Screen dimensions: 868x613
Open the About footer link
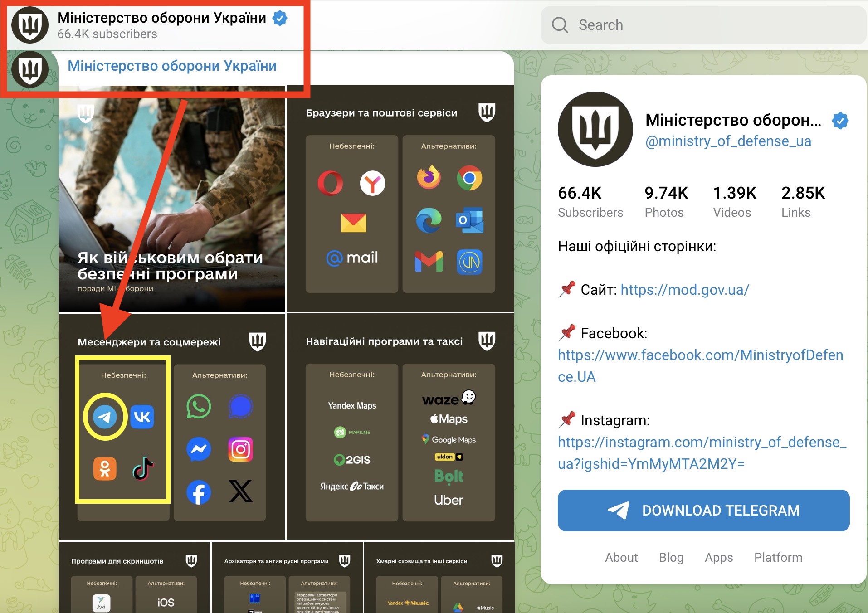pos(621,557)
